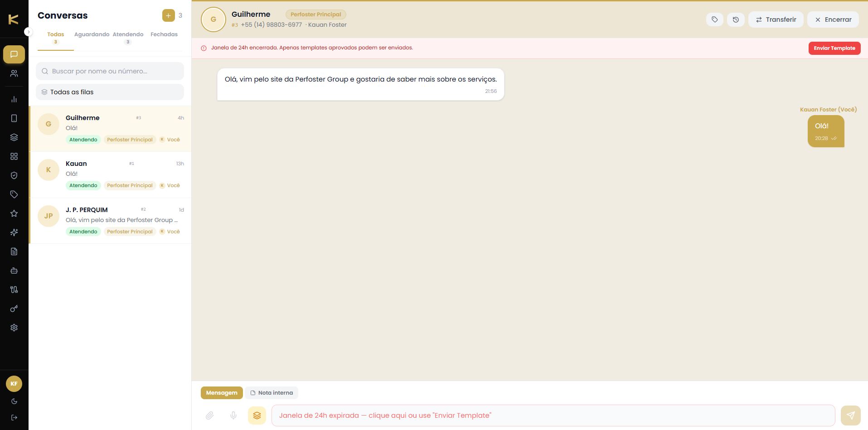Open the Conversations chat icon in sidebar
868x430 pixels.
[x=14, y=54]
